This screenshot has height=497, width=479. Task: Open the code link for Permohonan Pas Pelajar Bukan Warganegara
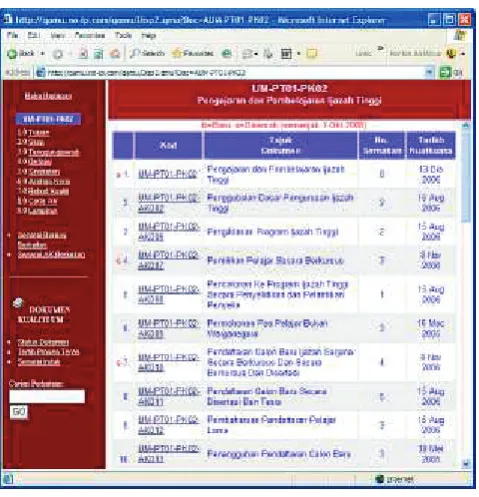click(x=169, y=328)
